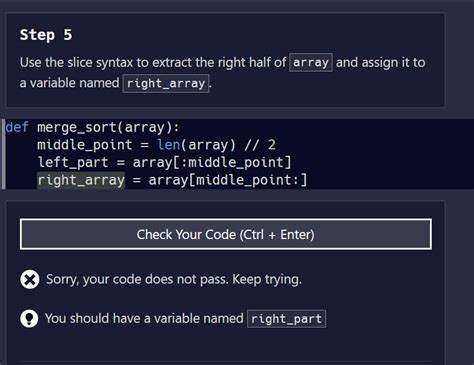Click 'array[:middle_point]' slice in left_part line
The width and height of the screenshot is (474, 365).
coord(212,163)
